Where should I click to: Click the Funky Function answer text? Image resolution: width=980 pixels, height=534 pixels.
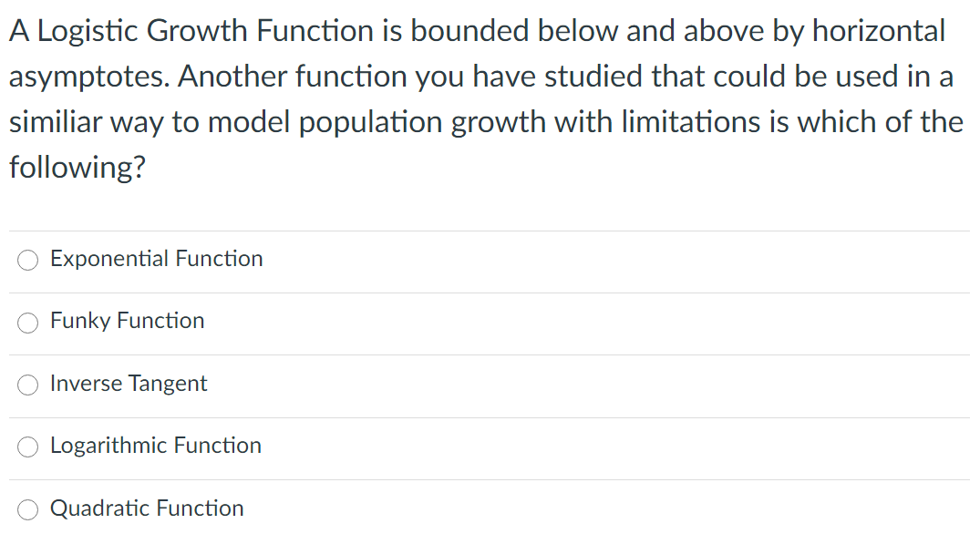[x=127, y=321]
